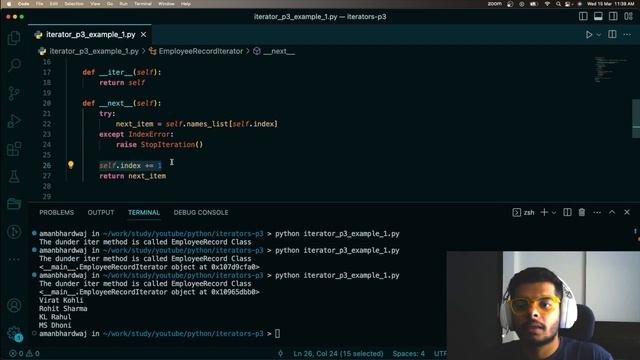Click the editor vertical scrollbar

[x=636, y=118]
